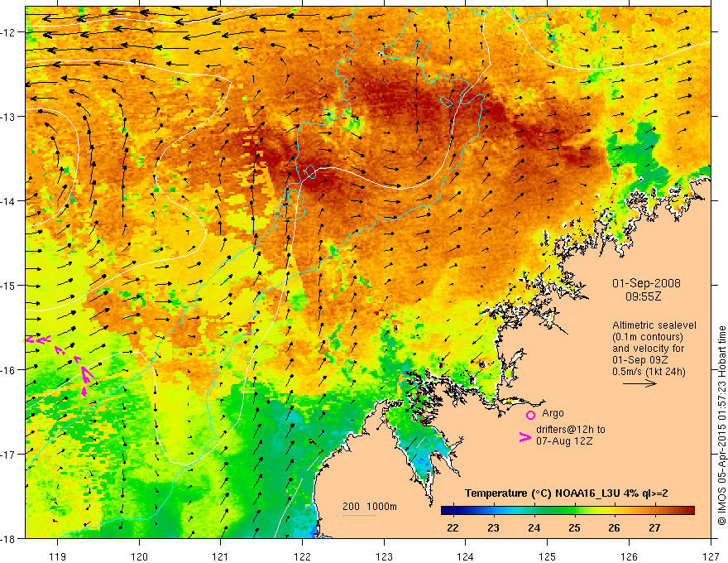Click the '(0.1m contours)' legend text
The image size is (728, 563).
pos(648,337)
